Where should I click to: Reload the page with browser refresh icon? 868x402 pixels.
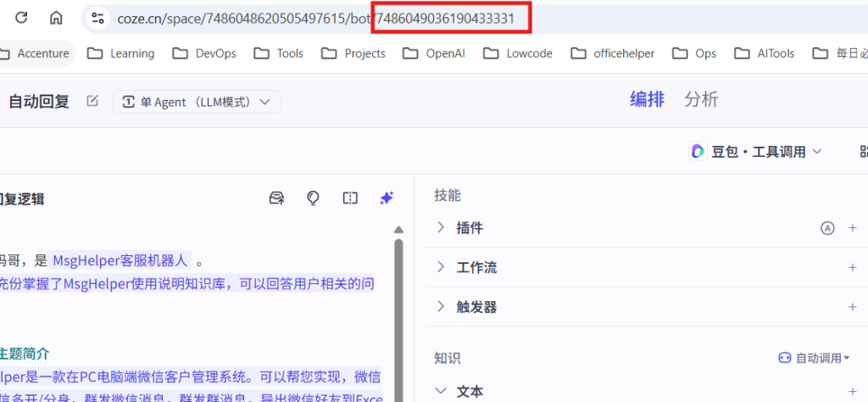(x=21, y=18)
